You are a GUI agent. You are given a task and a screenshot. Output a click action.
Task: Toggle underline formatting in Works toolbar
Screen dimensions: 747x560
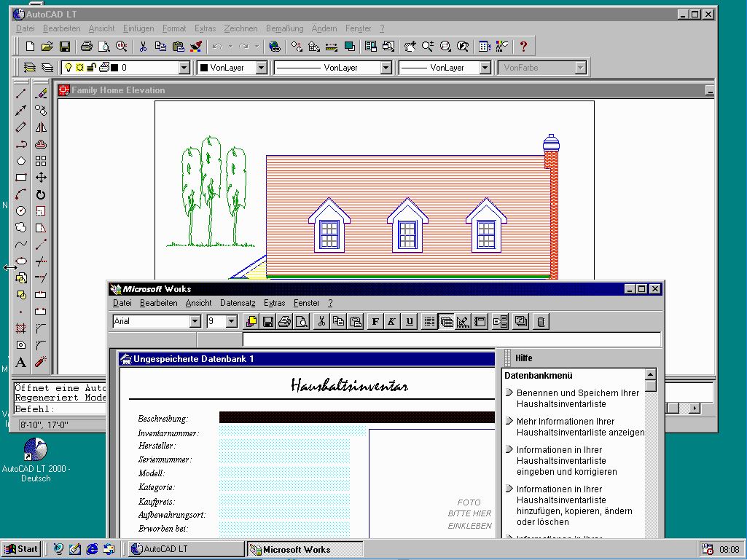coord(409,321)
